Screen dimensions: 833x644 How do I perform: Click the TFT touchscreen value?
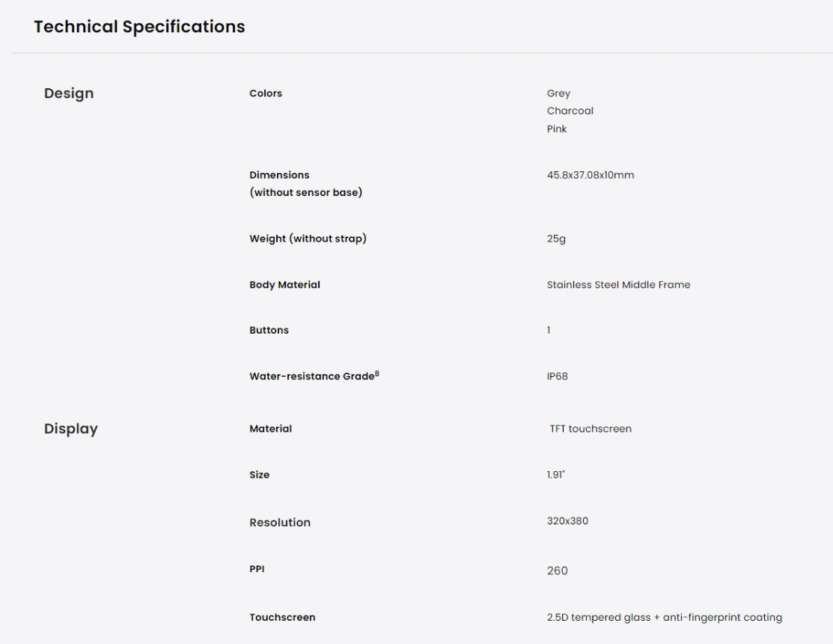591,429
